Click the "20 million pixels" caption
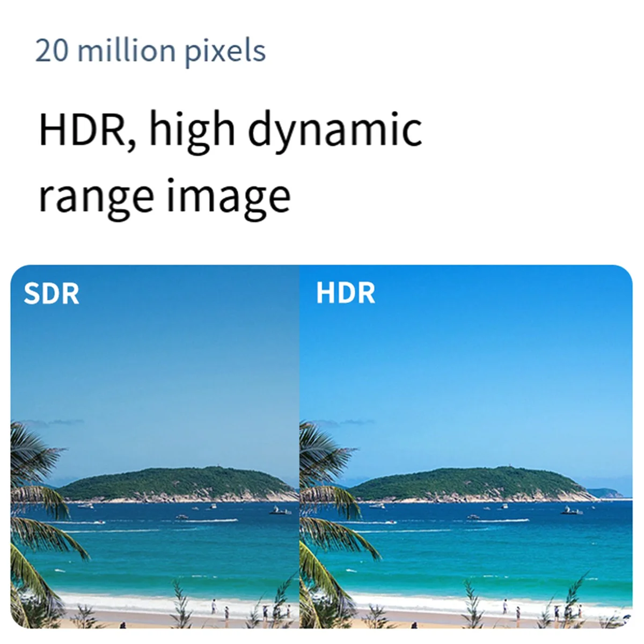Viewport: 644px width, 644px height. point(150,52)
